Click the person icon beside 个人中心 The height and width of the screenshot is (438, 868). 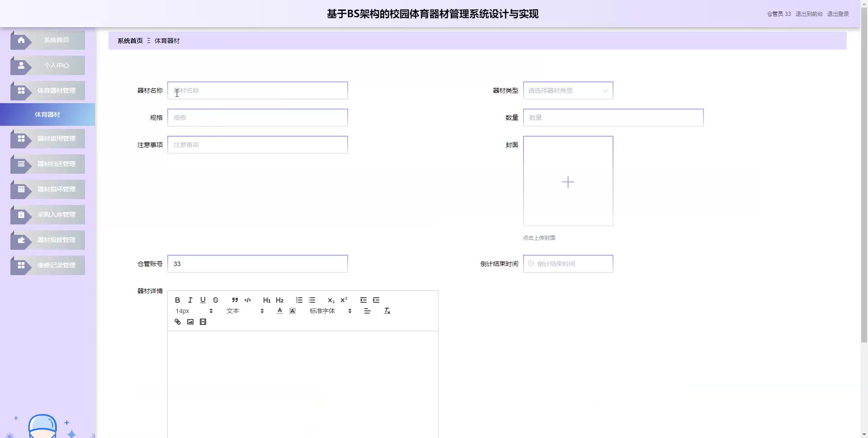(x=21, y=65)
